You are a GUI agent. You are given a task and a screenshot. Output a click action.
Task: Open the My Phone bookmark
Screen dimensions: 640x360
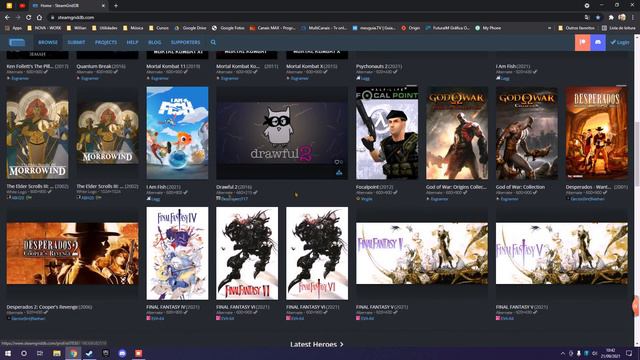click(488, 28)
